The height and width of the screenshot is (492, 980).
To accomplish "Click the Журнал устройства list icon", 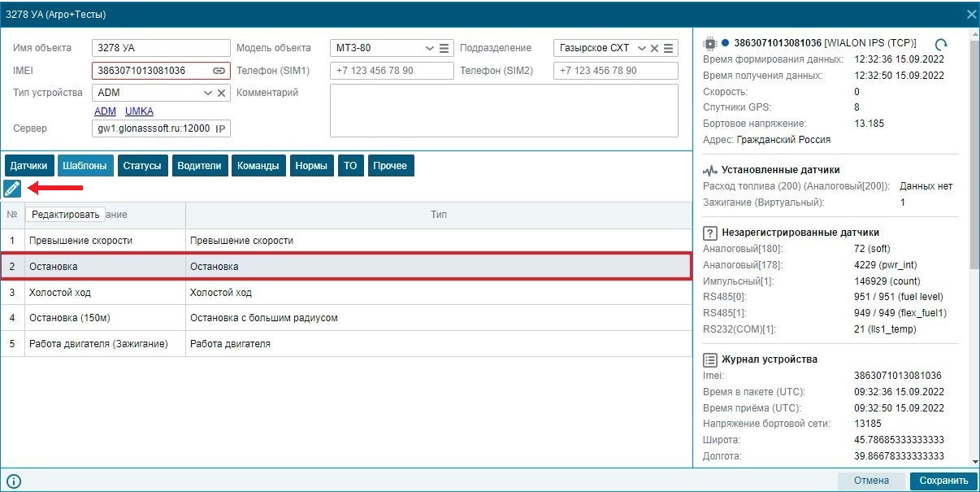I will [709, 359].
